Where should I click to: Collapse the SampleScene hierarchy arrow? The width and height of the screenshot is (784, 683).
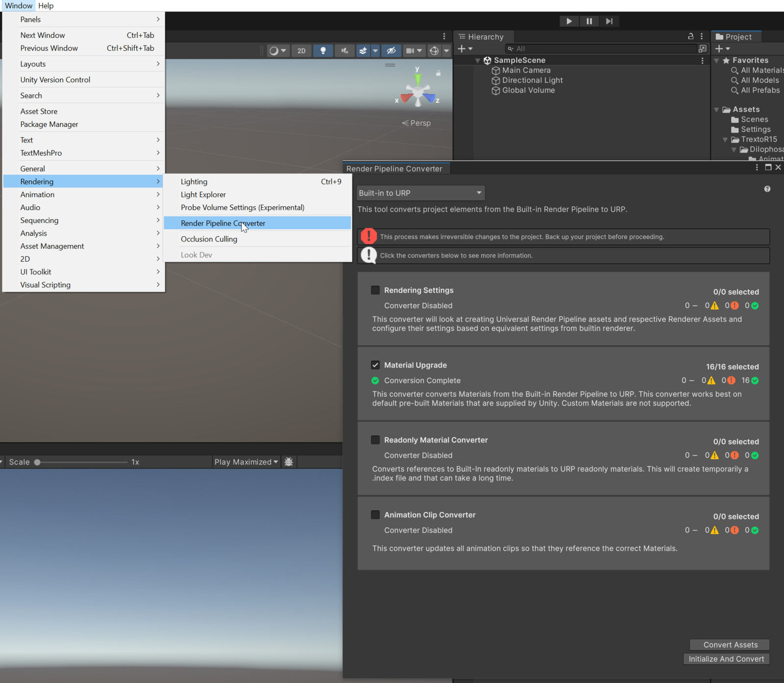coord(477,60)
